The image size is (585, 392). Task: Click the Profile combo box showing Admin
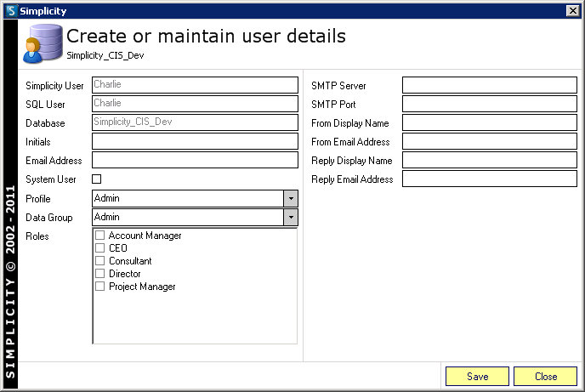(x=195, y=198)
